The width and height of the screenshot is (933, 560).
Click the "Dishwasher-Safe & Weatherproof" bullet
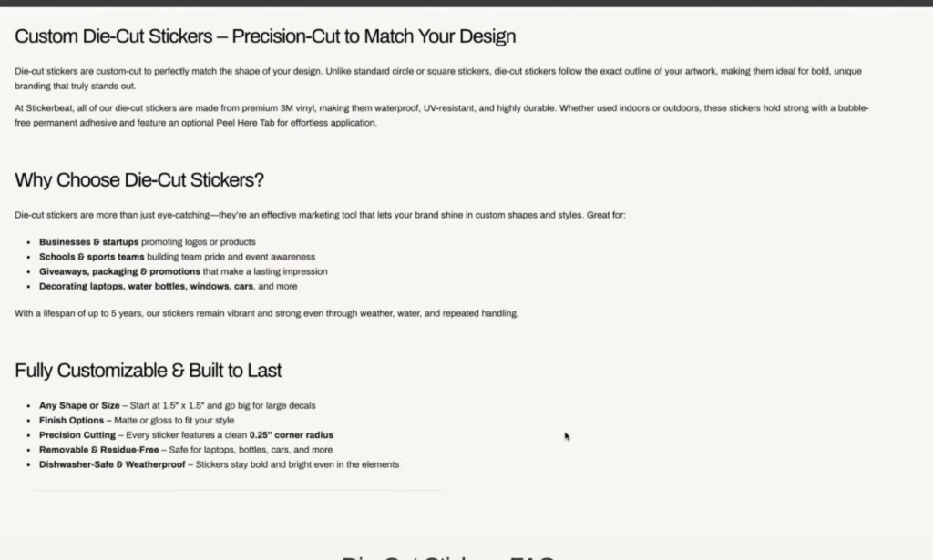coord(110,464)
